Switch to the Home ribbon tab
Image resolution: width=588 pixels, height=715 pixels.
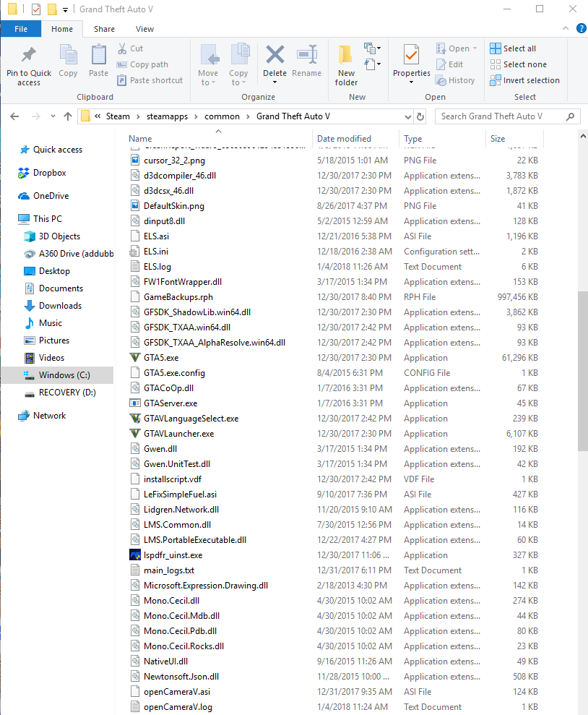(62, 29)
